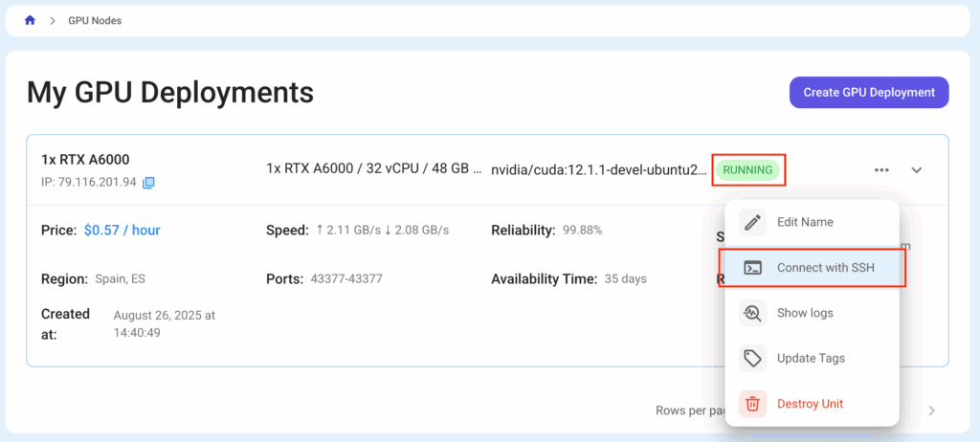Click the red trash Destroy icon
This screenshot has width=980, height=442.
753,404
